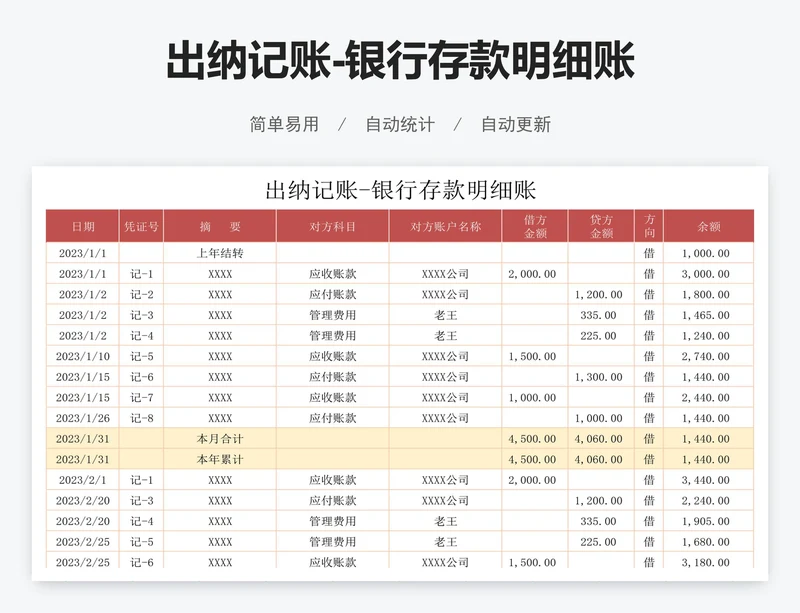This screenshot has width=800, height=613.
Task: Click 应付账款 in the 2023/1/26 row
Action: (333, 418)
